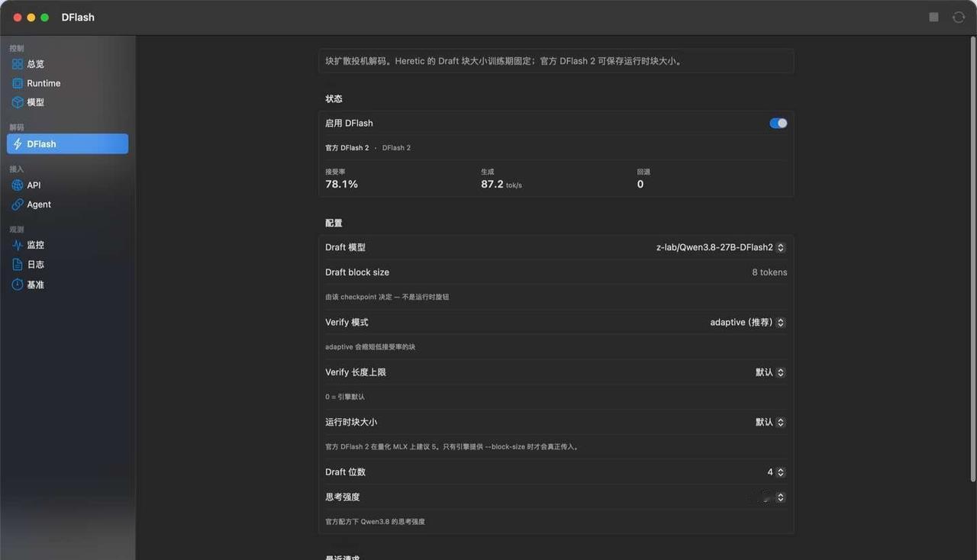
Task: Open the API globe icon
Action: 18,185
